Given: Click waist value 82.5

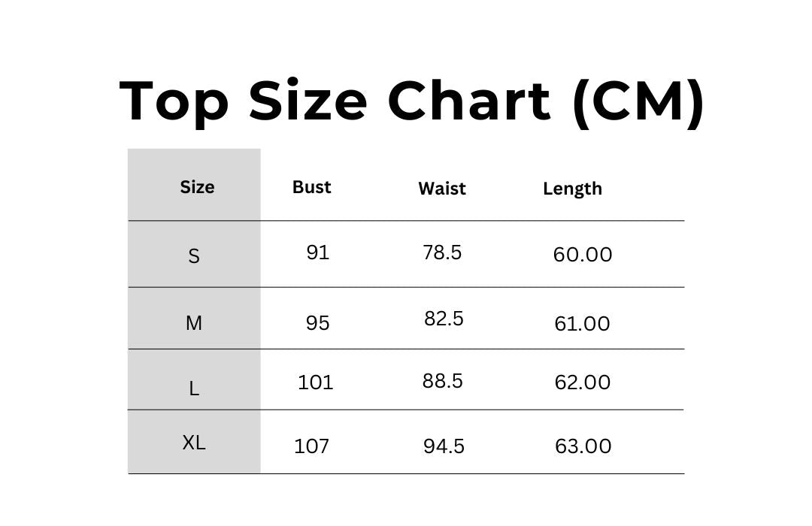Looking at the screenshot, I should click(x=444, y=319).
